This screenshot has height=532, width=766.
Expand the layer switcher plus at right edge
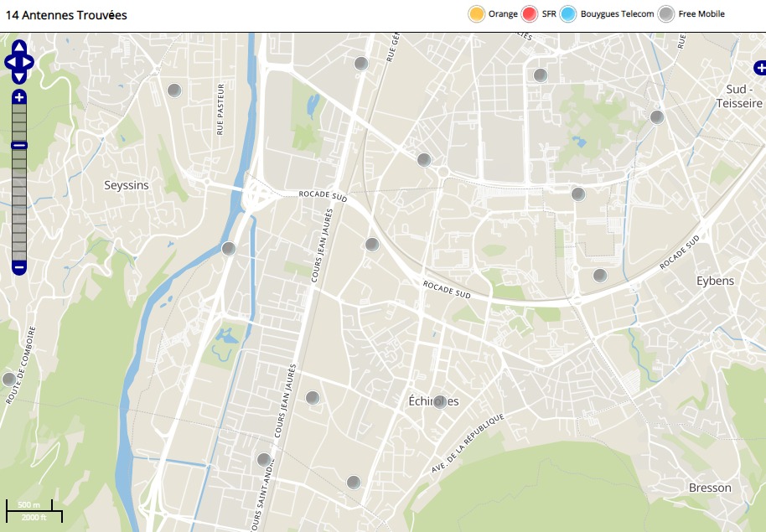tap(759, 67)
